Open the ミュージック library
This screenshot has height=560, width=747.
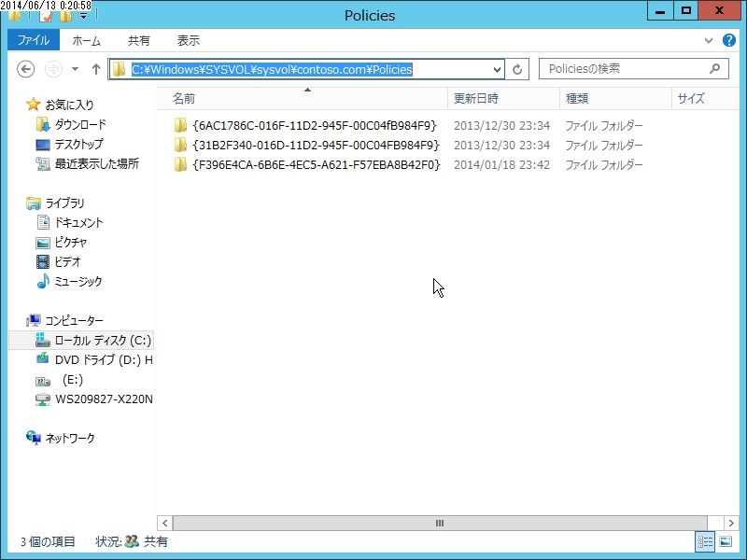point(78,282)
